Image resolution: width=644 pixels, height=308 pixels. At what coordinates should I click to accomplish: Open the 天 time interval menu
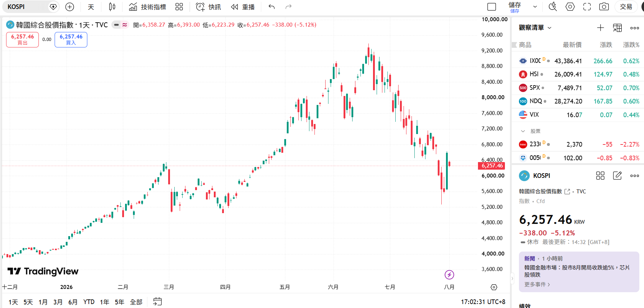point(91,7)
